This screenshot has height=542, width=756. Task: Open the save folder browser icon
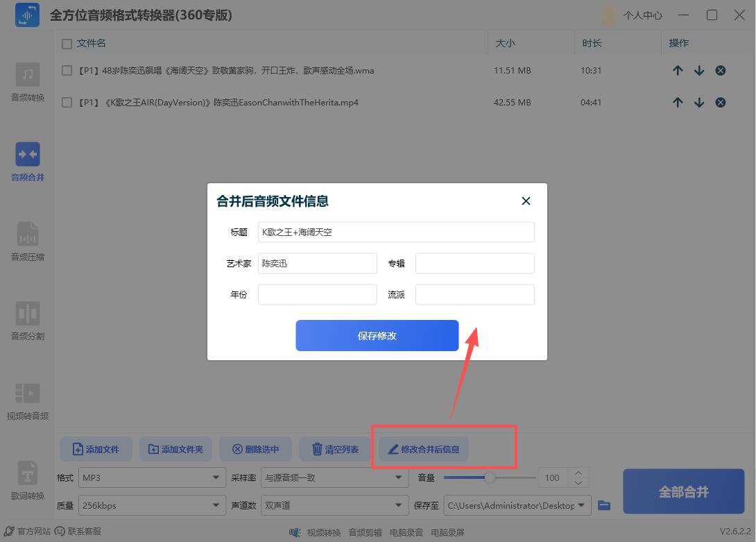[603, 505]
